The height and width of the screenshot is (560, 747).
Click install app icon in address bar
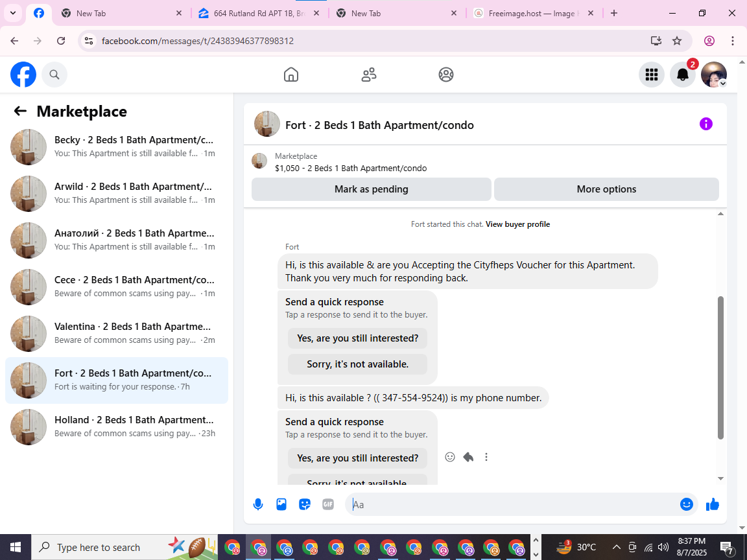click(x=656, y=41)
